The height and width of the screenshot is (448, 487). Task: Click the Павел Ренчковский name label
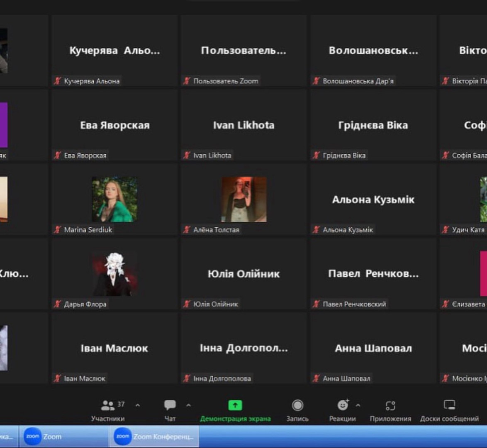click(354, 304)
